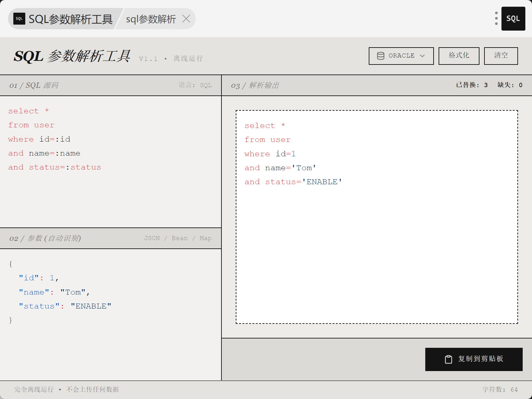Click the database cylinder icon in ORACLE selector
Image resolution: width=532 pixels, height=399 pixels.
click(x=381, y=56)
